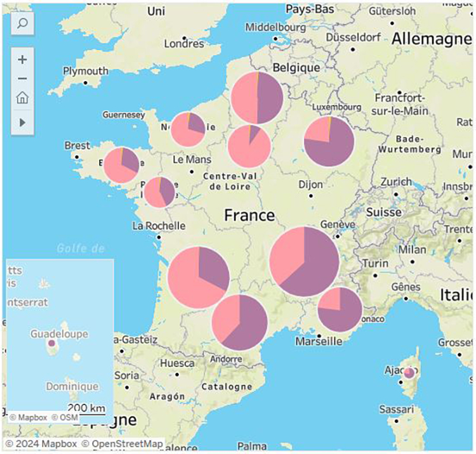The height and width of the screenshot is (454, 476).
Task: Click the Düsseldorf city label
Action: 354,37
